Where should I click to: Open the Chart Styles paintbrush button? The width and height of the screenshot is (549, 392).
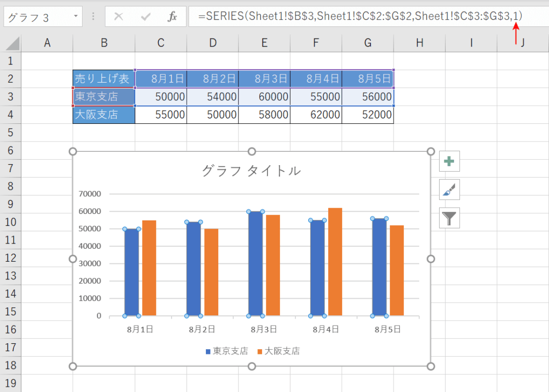click(449, 189)
